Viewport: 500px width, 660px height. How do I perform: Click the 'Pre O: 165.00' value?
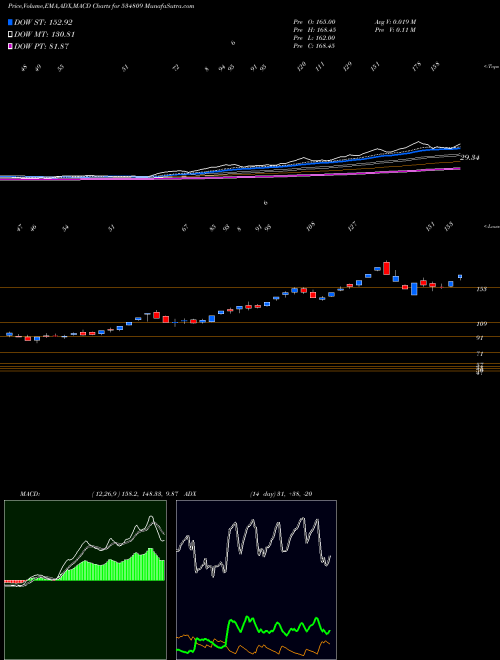click(314, 22)
